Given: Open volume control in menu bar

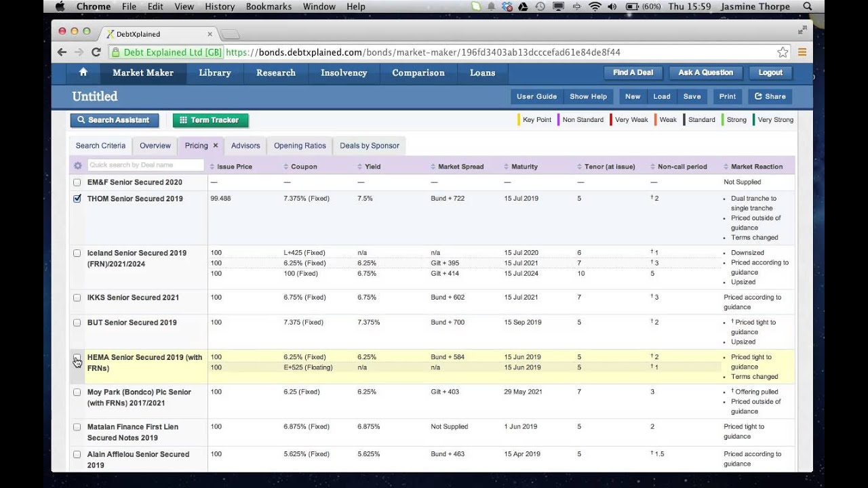Looking at the screenshot, I should [x=612, y=6].
